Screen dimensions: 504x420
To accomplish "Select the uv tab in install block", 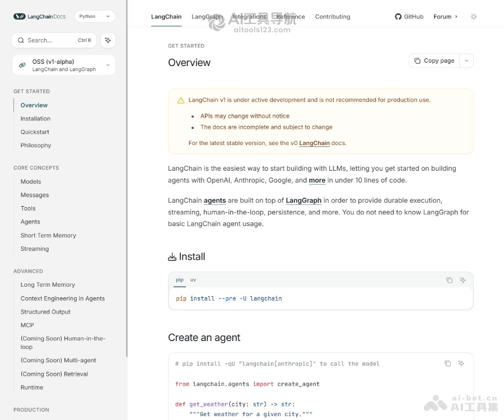I will (x=193, y=280).
